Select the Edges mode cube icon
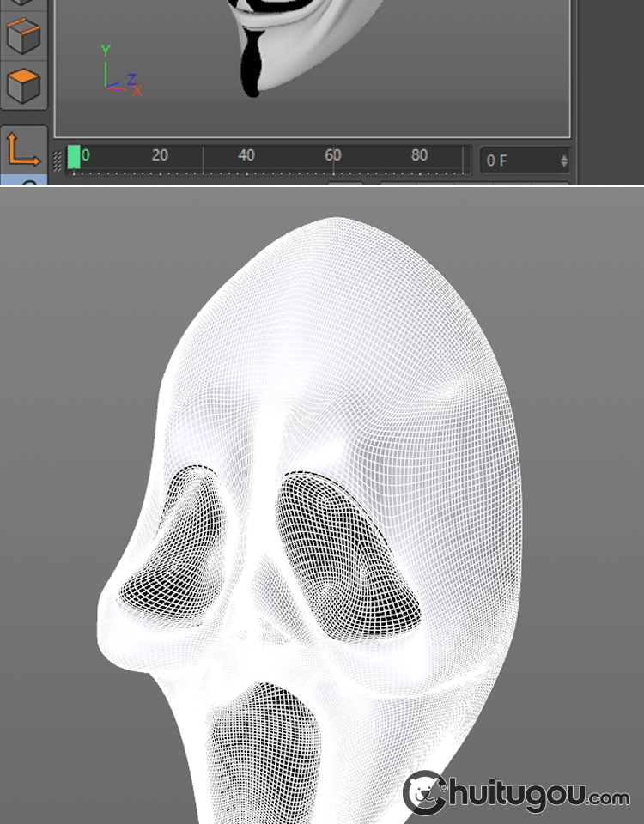644x824 pixels. 23,36
